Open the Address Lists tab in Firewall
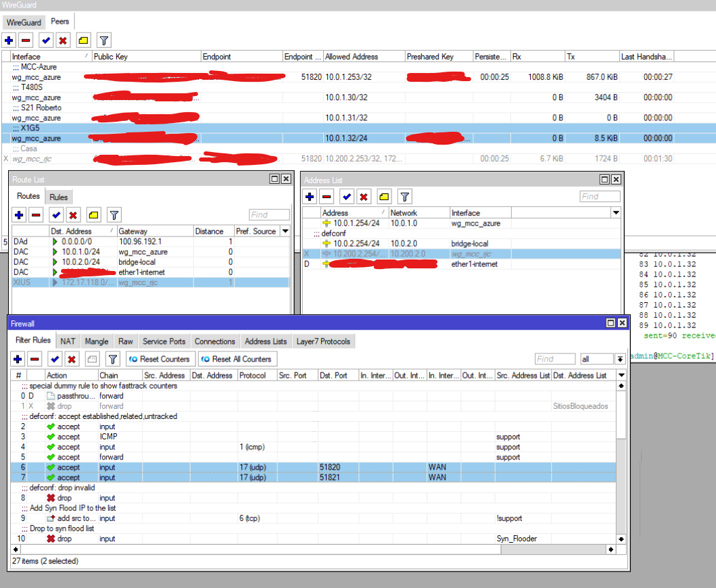The image size is (716, 588). pos(266,341)
